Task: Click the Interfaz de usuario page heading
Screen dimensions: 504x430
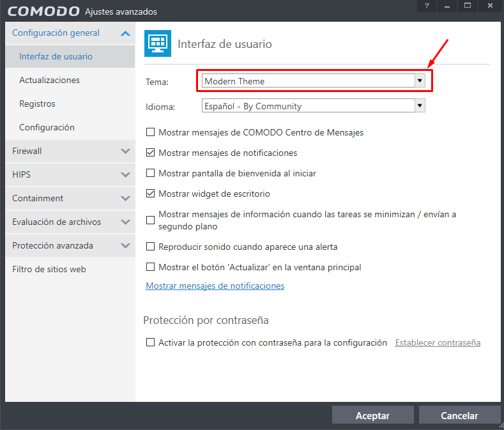Action: (x=225, y=43)
